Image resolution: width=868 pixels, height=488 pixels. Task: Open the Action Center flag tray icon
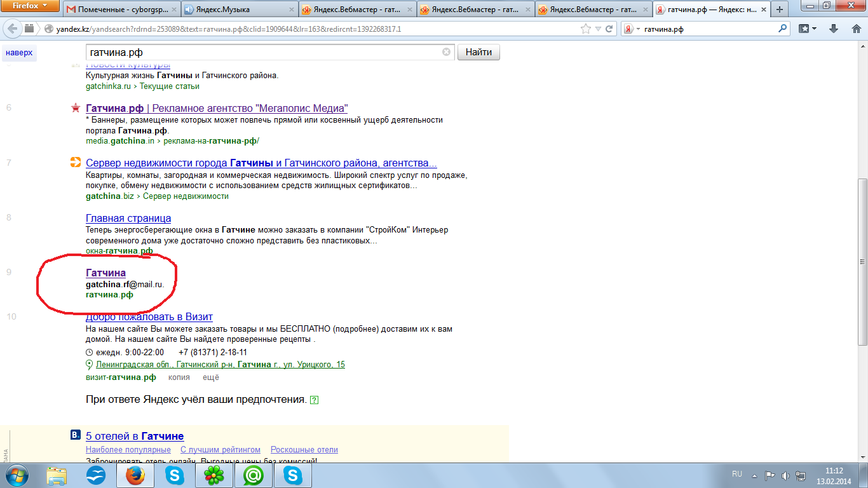770,475
